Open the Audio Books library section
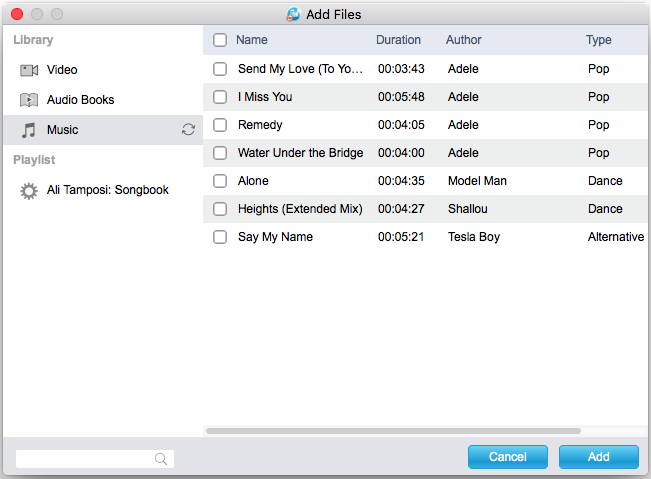Screen dimensions: 651x479 [80, 100]
